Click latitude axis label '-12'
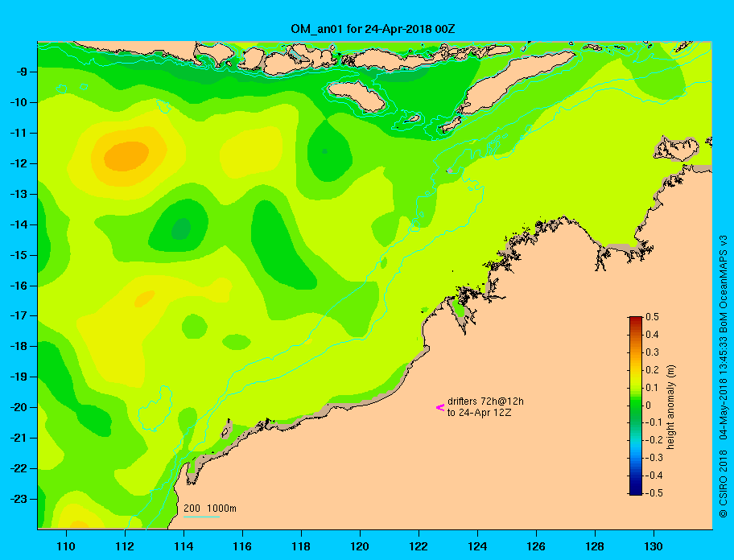This screenshot has height=560, width=734. tap(18, 164)
